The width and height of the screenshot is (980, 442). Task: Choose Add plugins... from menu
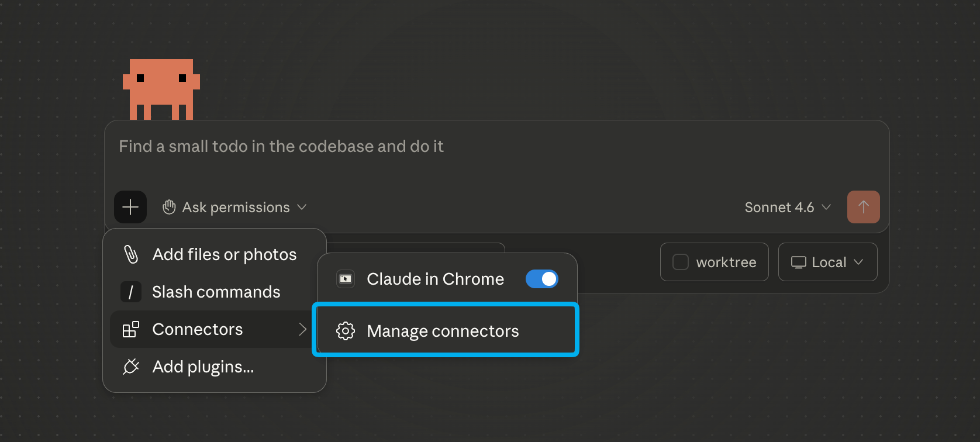(x=215, y=367)
